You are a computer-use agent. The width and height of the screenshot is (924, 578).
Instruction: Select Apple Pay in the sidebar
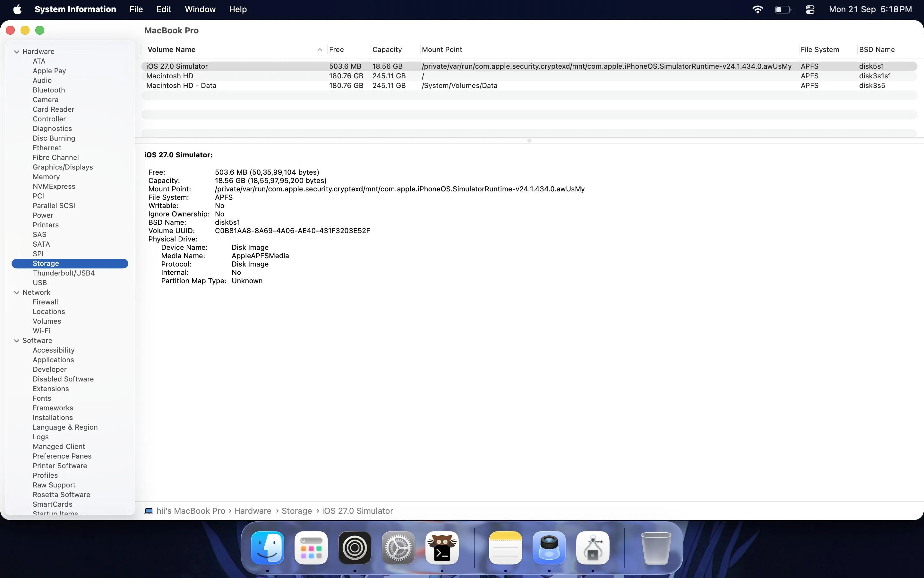49,71
